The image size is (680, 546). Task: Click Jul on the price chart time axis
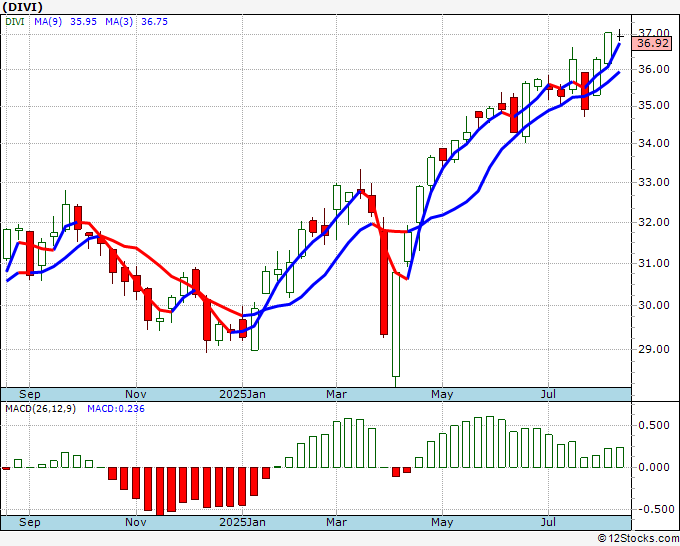pos(549,394)
